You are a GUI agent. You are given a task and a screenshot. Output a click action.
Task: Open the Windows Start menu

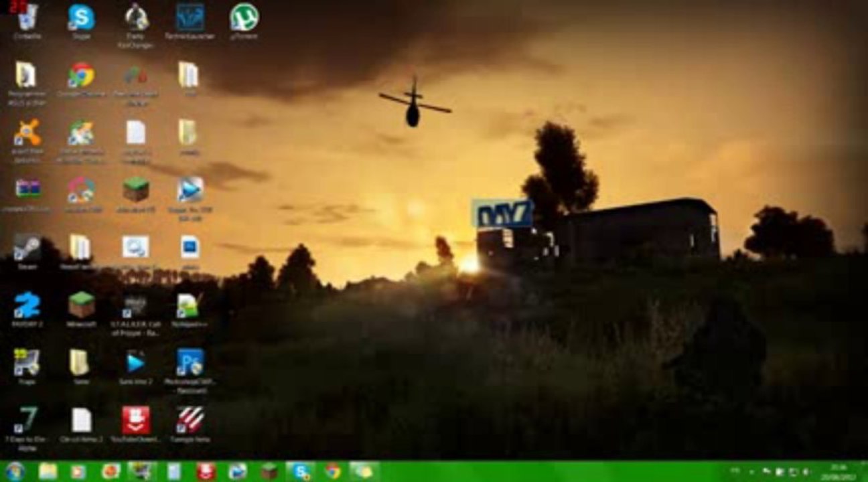(x=15, y=471)
